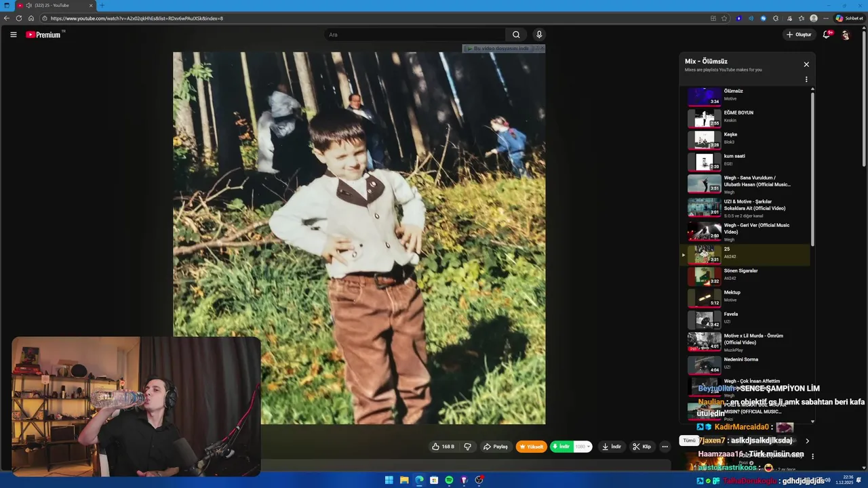Open Microsoft Edge taskbar icon
The width and height of the screenshot is (868, 488).
[419, 480]
